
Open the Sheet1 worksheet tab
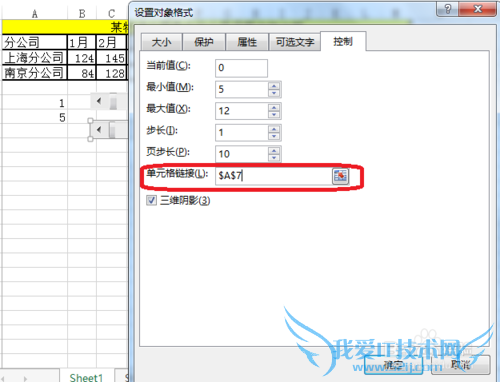[x=86, y=377]
